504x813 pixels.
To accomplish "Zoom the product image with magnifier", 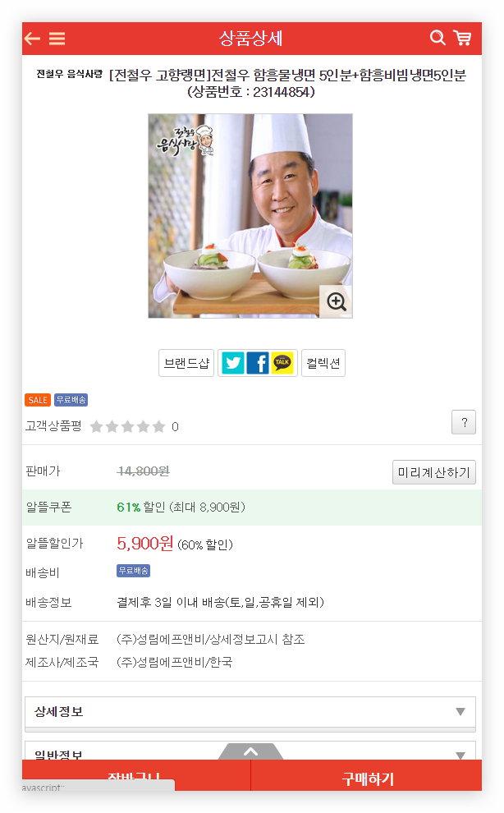I will click(336, 301).
